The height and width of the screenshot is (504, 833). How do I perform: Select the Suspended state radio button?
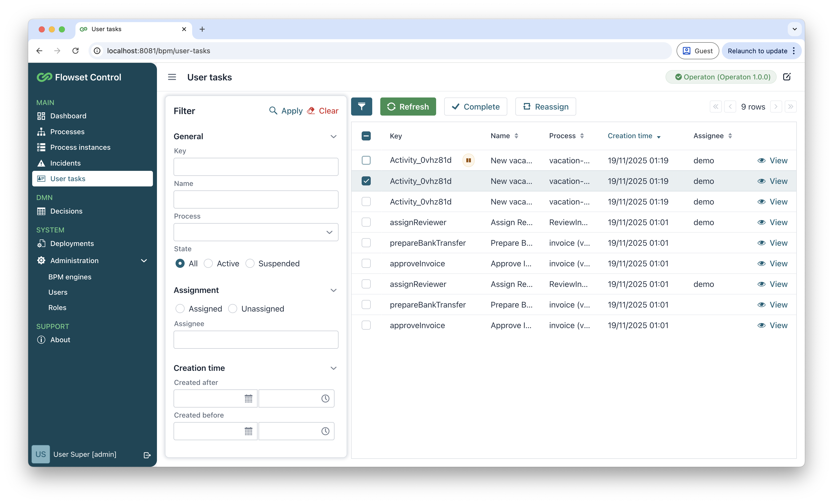tap(250, 263)
